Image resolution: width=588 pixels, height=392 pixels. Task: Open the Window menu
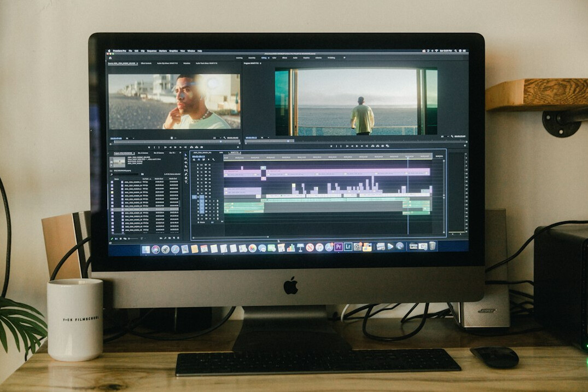pos(191,51)
